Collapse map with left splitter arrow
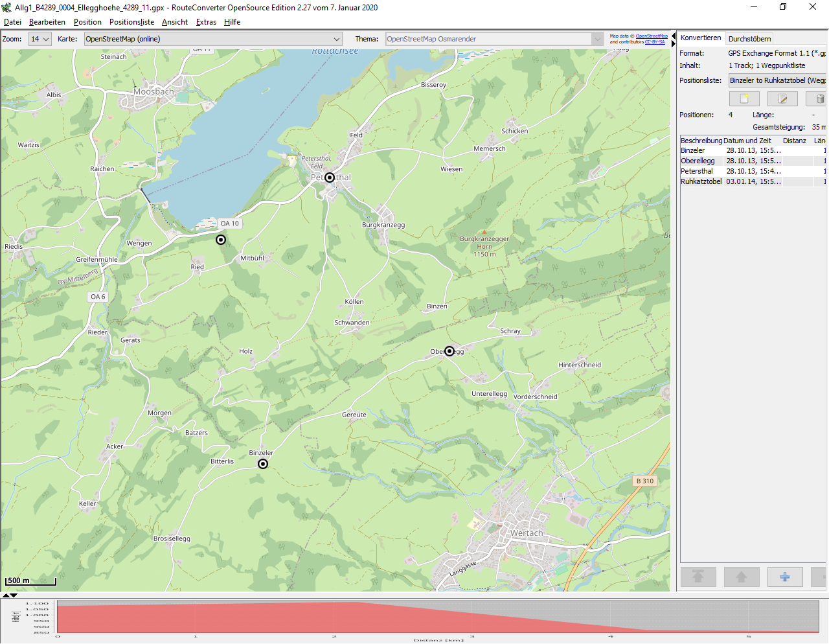 click(674, 36)
